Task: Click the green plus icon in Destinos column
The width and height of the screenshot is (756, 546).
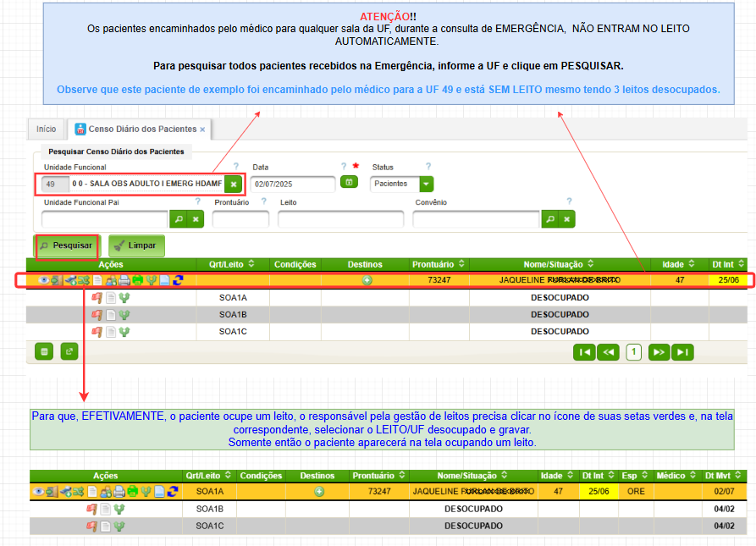Action: (x=367, y=280)
